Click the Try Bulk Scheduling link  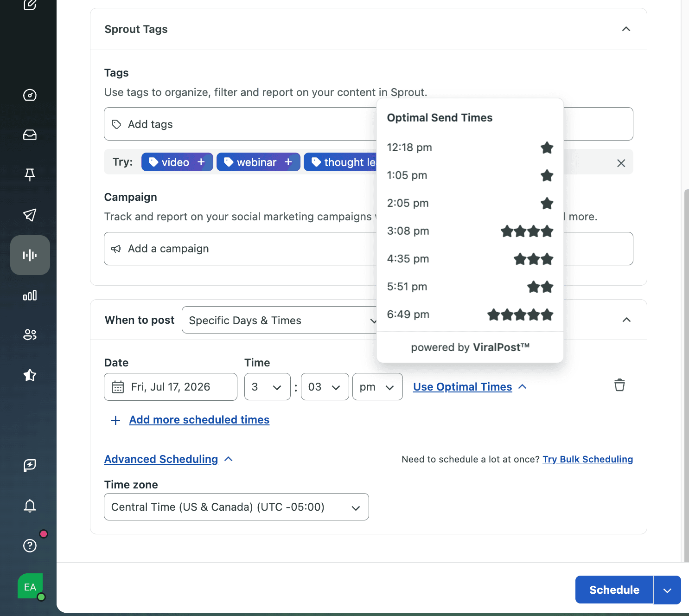coord(587,459)
